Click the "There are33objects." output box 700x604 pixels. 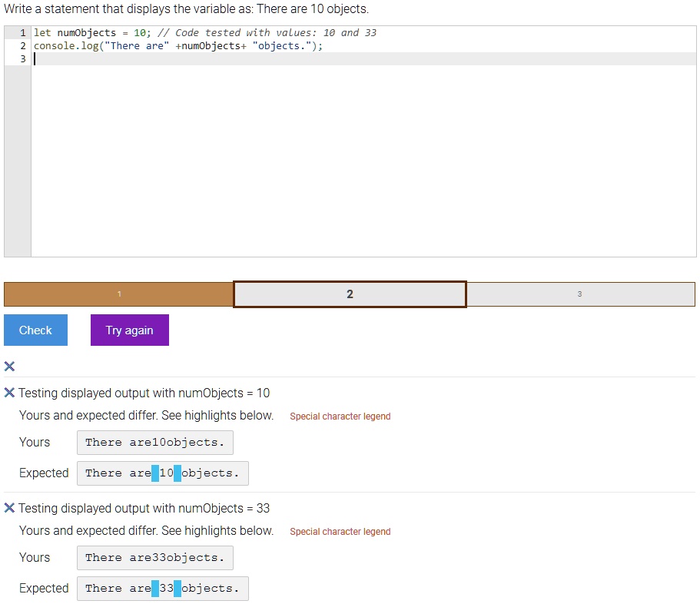coord(154,558)
